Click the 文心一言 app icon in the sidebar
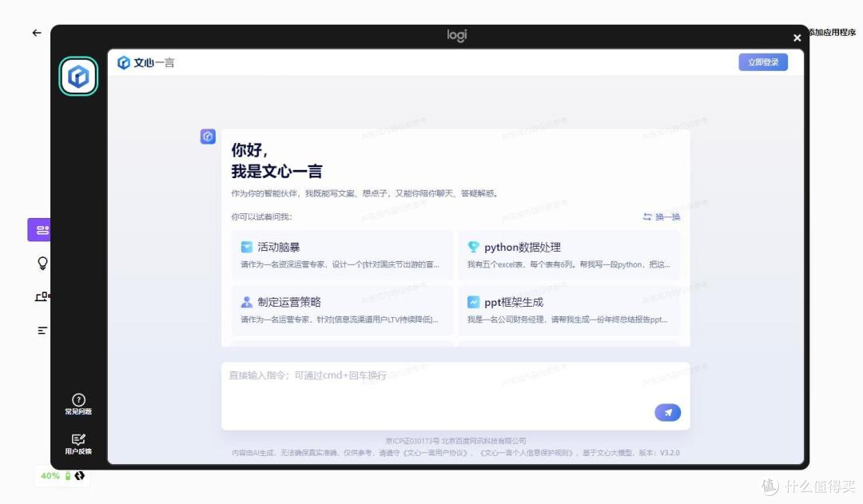The width and height of the screenshot is (863, 504). click(78, 76)
